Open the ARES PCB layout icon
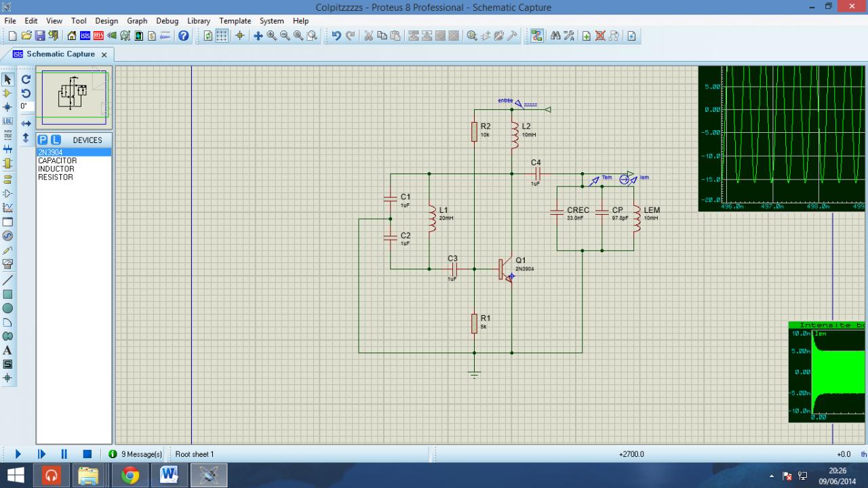868x488 pixels. [x=98, y=36]
